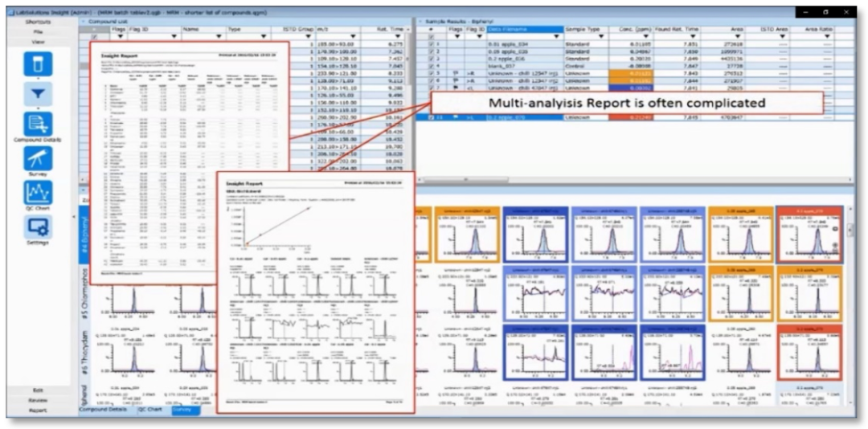Open Name filter dropdown in Compound List
The image size is (868, 429).
click(x=218, y=37)
